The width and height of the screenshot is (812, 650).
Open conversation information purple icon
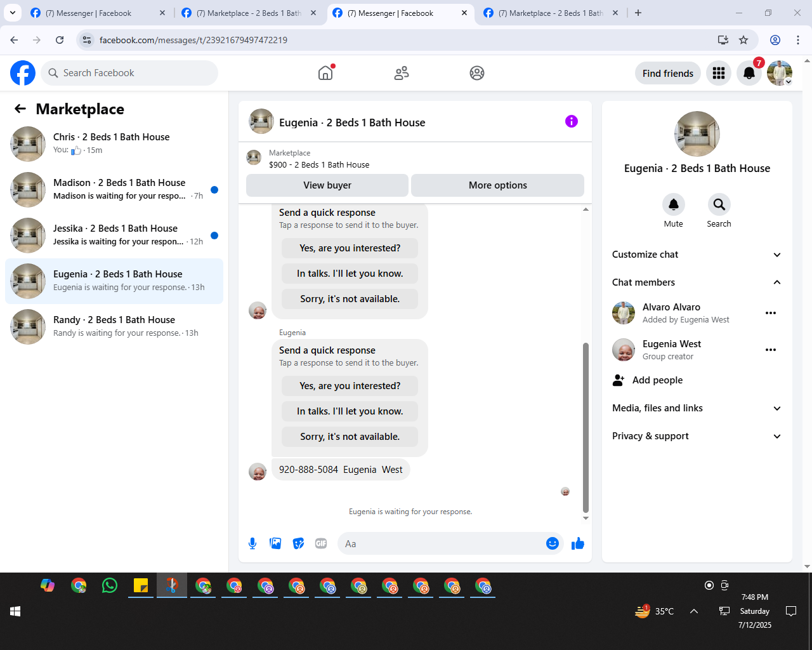[x=572, y=121]
